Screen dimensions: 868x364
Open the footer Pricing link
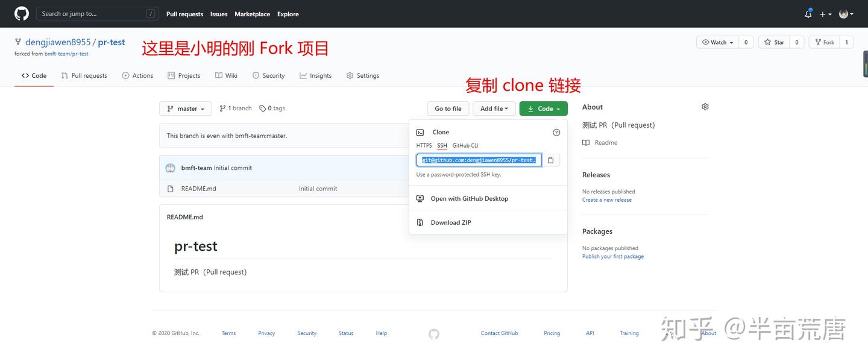(552, 333)
